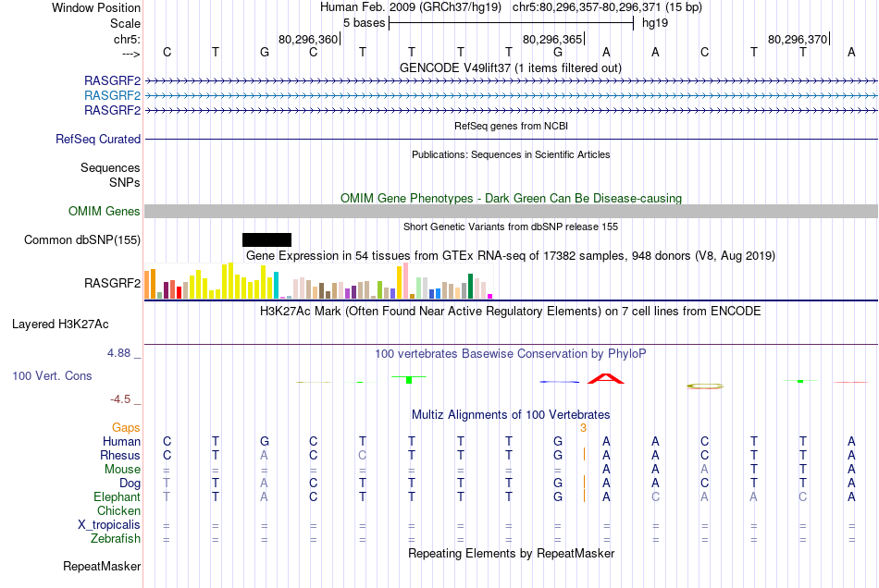Select the Human species row label
The image size is (879, 588).
[x=121, y=441]
